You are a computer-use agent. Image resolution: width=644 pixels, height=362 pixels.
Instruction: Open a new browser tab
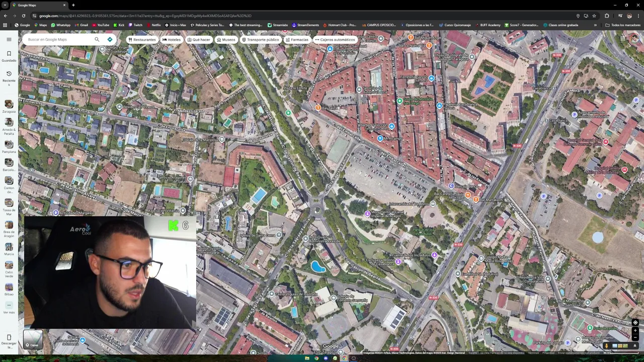(x=73, y=5)
